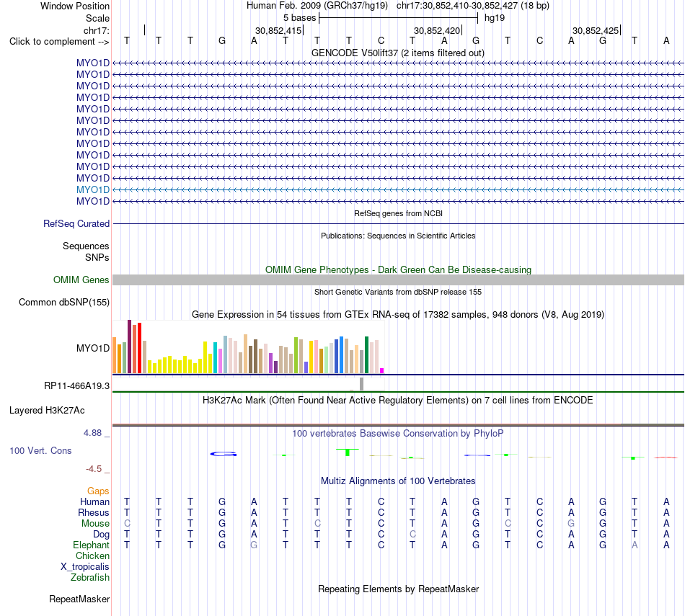Image resolution: width=685 pixels, height=616 pixels.
Task: Click the 'Sequences' publications track label
Action: (x=86, y=246)
